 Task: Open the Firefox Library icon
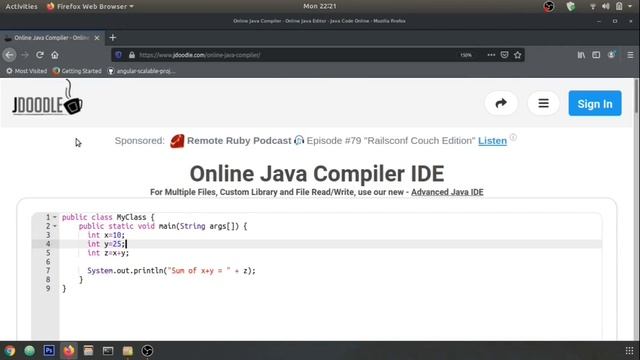point(581,55)
